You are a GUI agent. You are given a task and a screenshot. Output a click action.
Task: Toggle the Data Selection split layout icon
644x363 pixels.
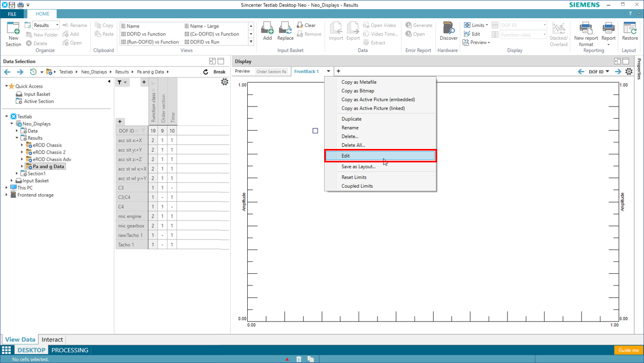coord(212,61)
